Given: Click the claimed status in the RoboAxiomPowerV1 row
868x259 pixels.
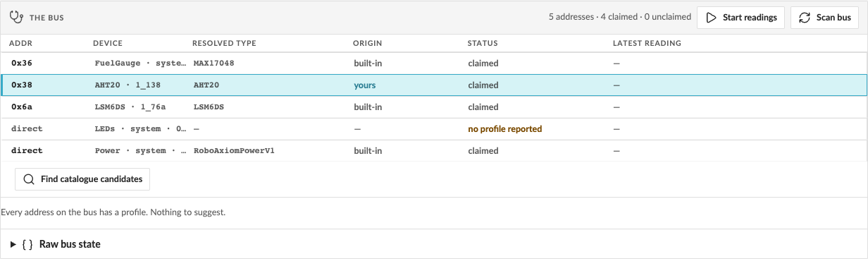Looking at the screenshot, I should (x=483, y=151).
